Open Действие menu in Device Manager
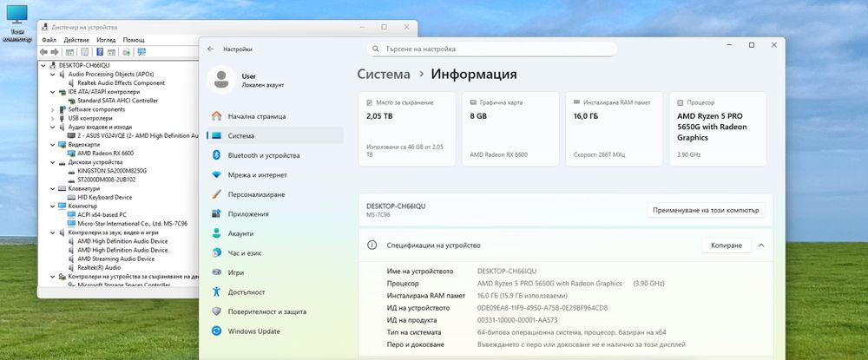This screenshot has width=868, height=360. point(76,40)
